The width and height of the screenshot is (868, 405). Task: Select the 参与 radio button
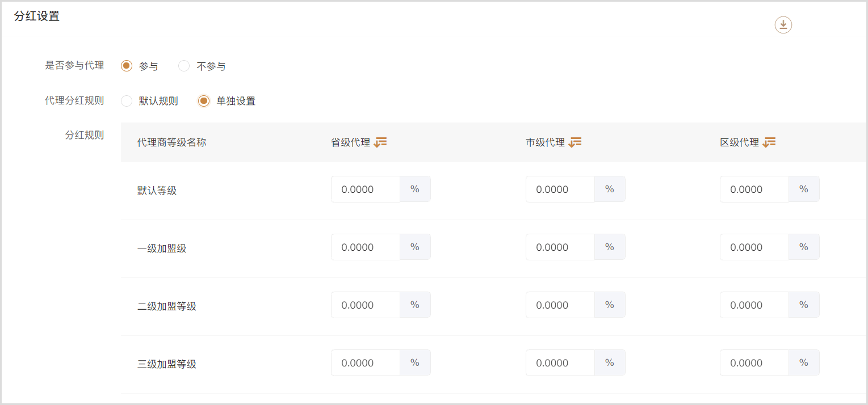[x=127, y=66]
